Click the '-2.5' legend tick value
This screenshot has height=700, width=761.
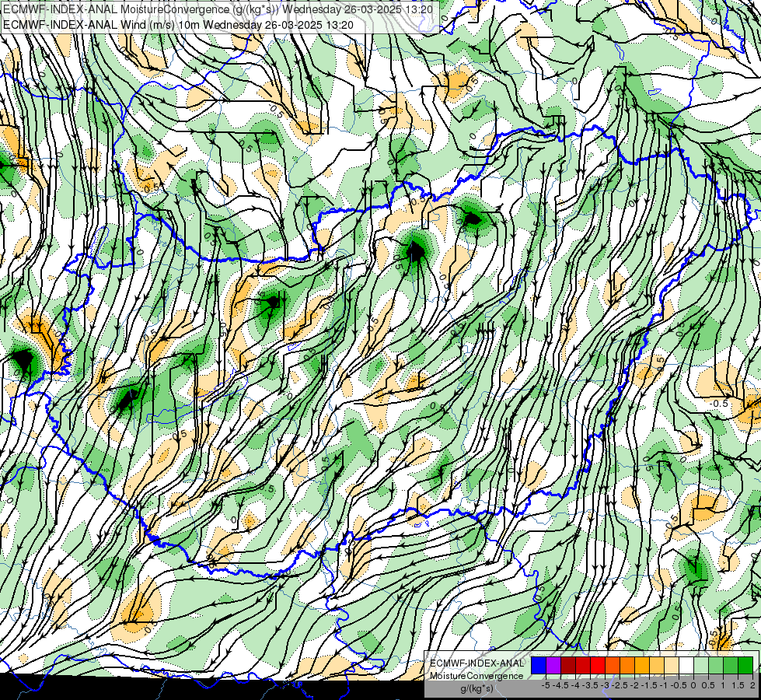coord(620,685)
